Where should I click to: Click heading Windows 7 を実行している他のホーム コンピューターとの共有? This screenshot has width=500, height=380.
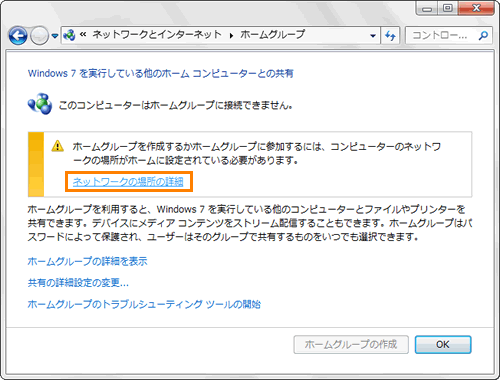pos(161,73)
